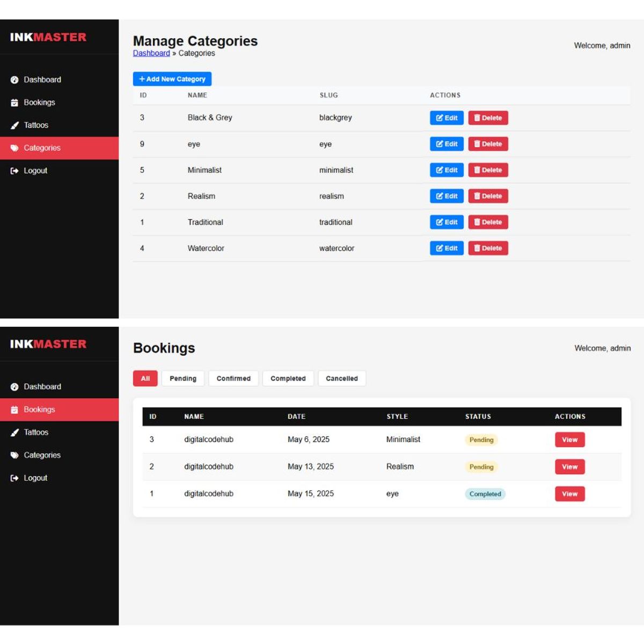Edit the Black & Grey category
This screenshot has height=644, width=644.
447,118
